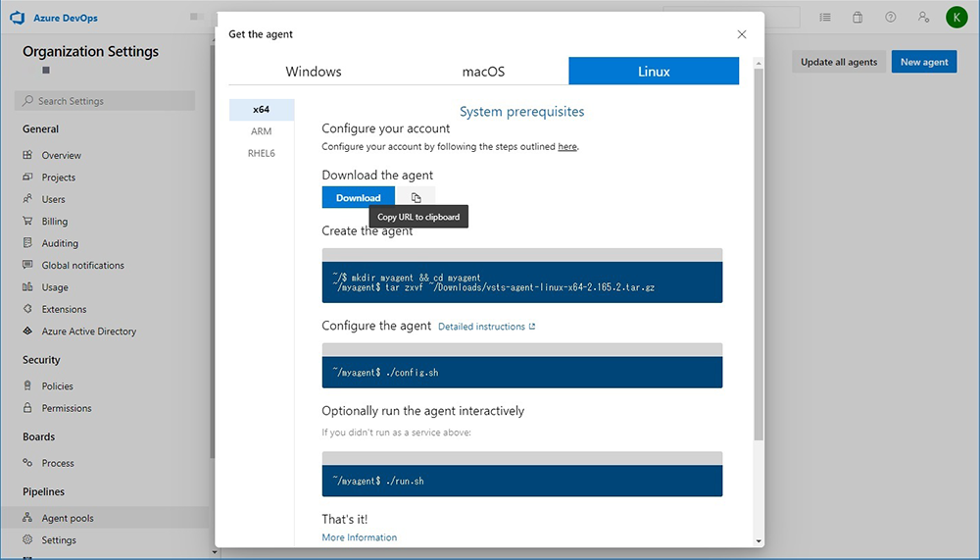980x560 pixels.
Task: Open Agent pools under Pipelines
Action: point(68,518)
